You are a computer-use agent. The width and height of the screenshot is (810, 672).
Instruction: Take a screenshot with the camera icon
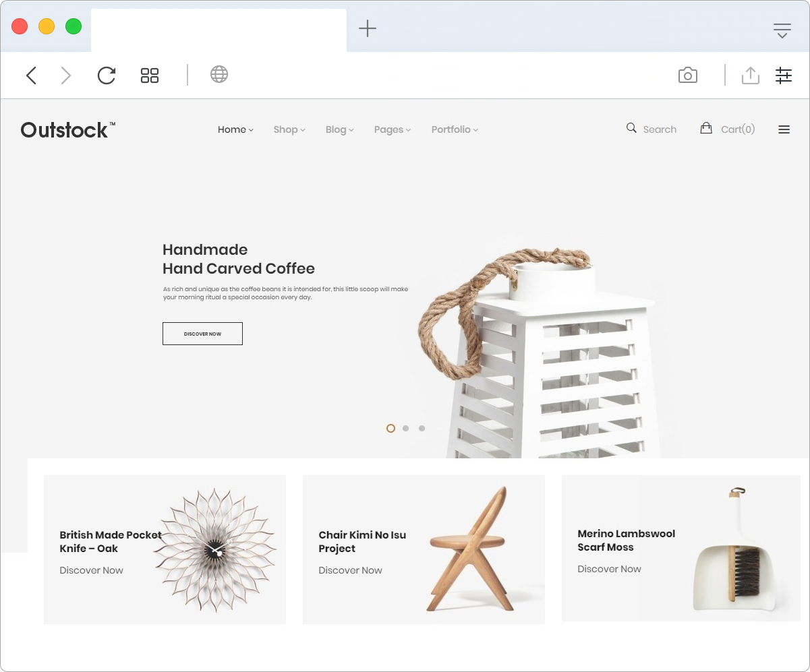click(687, 75)
